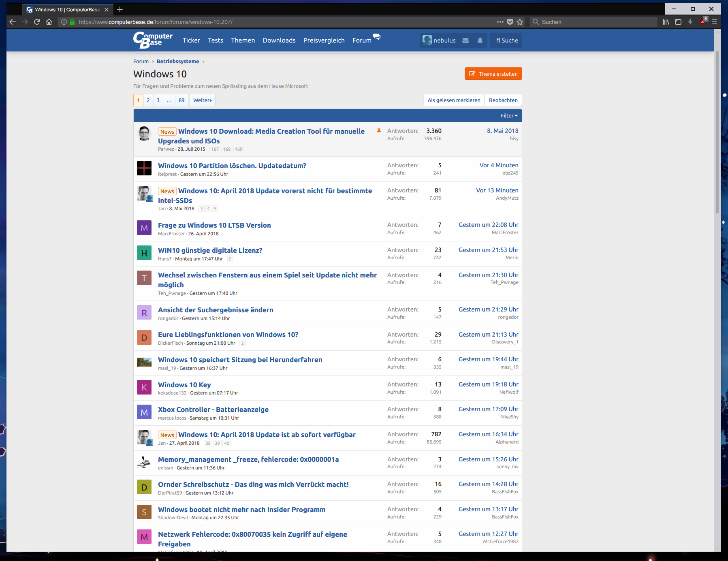Screen dimensions: 728x561
Task: Open page 169 of Media Creation Tool thread
Action: [x=239, y=149]
